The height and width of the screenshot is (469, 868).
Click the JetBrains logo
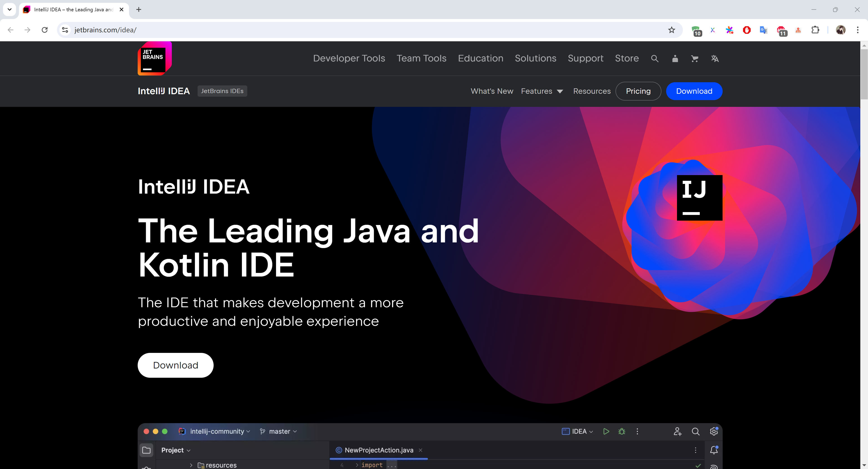tap(154, 59)
